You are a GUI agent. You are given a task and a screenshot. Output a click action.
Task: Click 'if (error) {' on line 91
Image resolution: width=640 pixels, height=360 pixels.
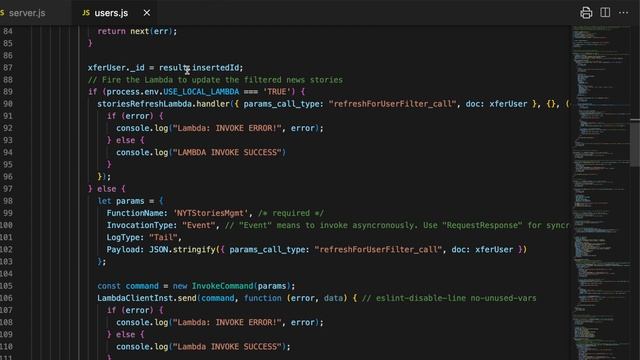click(x=135, y=116)
